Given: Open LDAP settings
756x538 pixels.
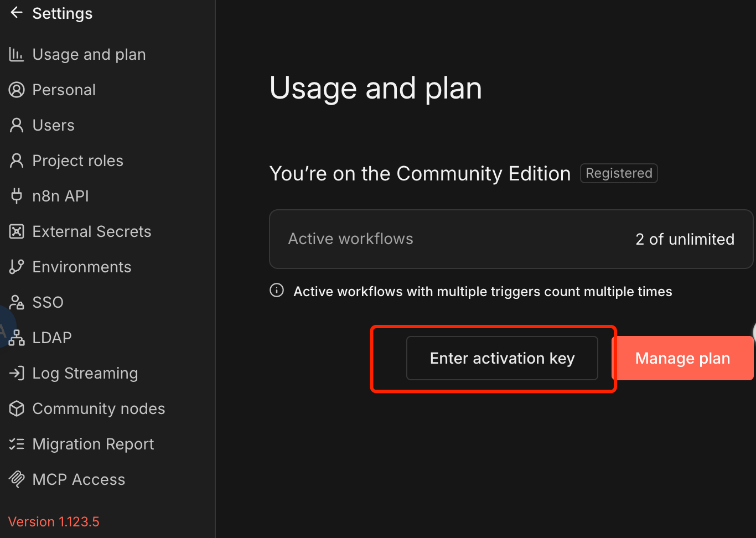Looking at the screenshot, I should pos(52,338).
